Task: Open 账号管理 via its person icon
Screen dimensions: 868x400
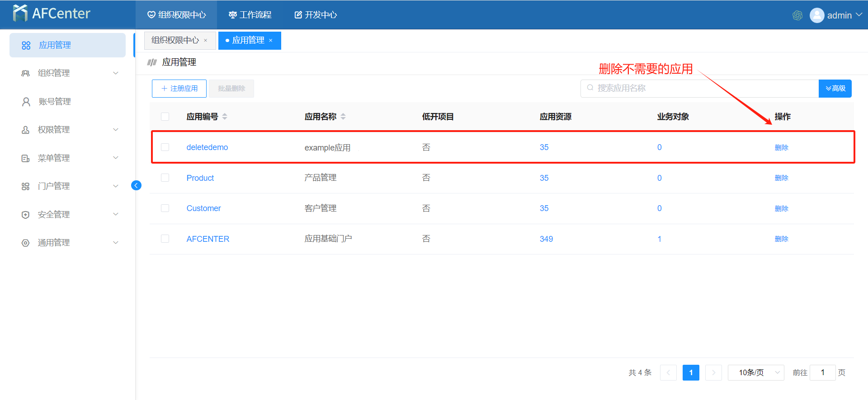Action: [x=26, y=102]
